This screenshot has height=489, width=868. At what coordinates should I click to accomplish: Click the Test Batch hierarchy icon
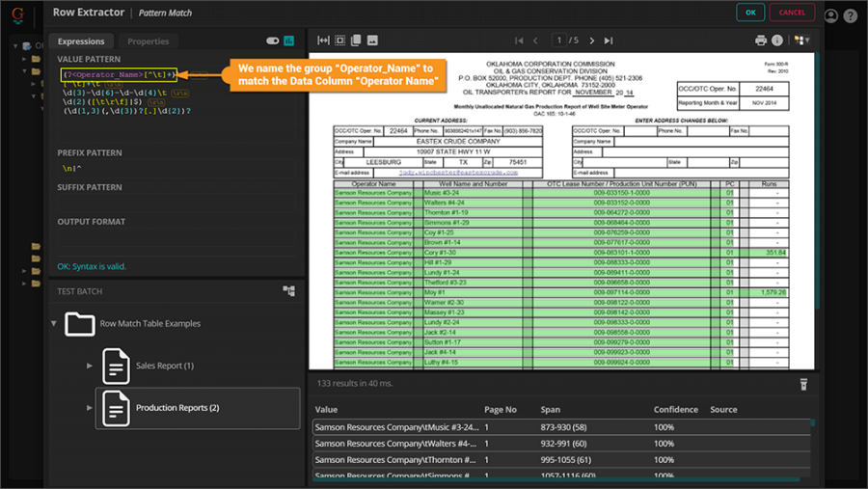tap(288, 290)
